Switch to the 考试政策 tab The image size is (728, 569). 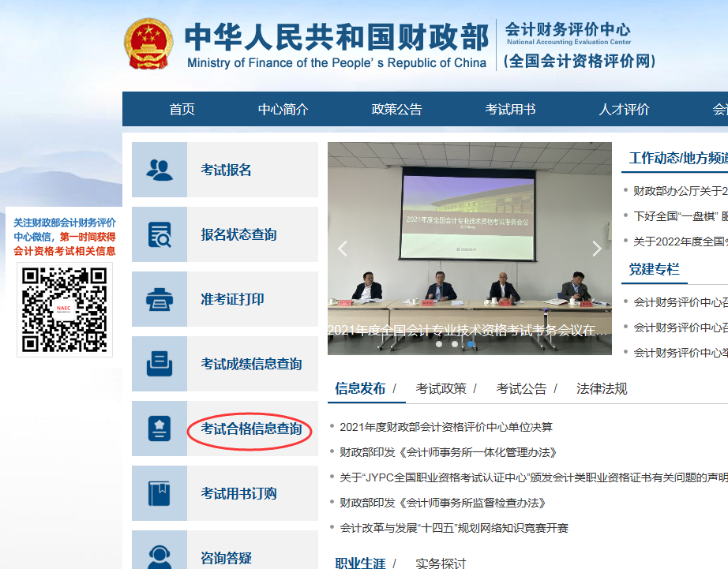(441, 388)
